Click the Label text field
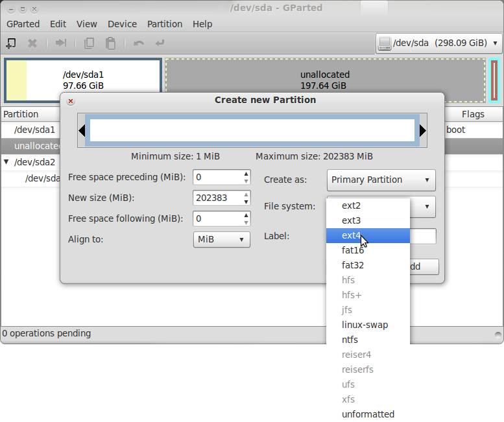Screen dimensions: 504x422 point(423,237)
